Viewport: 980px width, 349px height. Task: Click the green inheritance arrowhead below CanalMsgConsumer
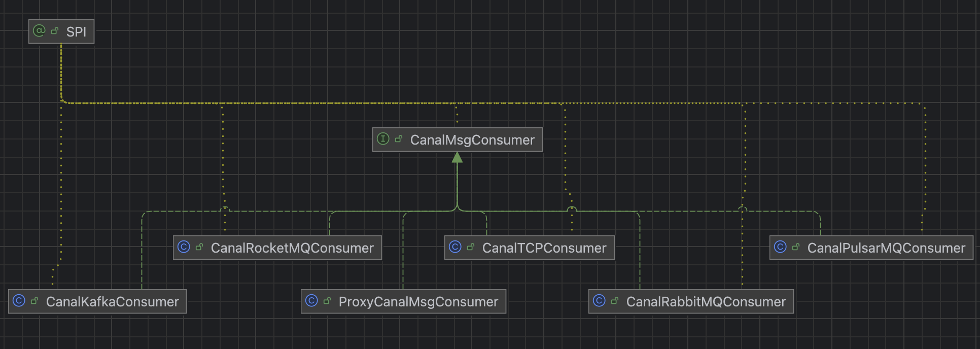click(x=457, y=158)
